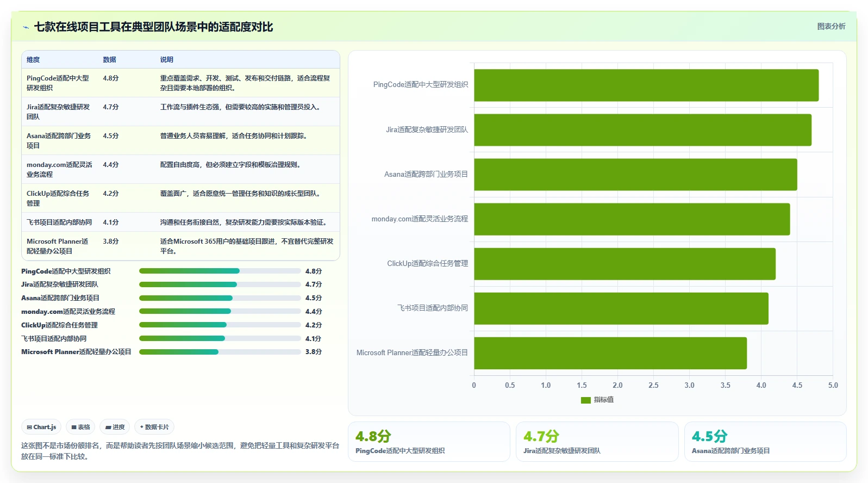Click the monday.com description about 配置自由度高
Viewport: 868px width, 483px height.
click(232, 165)
